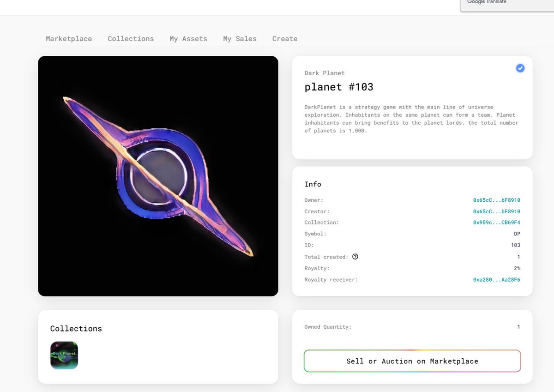Viewport: 554px width, 392px height.
Task: Click the DarkPlanet description paragraph
Action: (411, 119)
